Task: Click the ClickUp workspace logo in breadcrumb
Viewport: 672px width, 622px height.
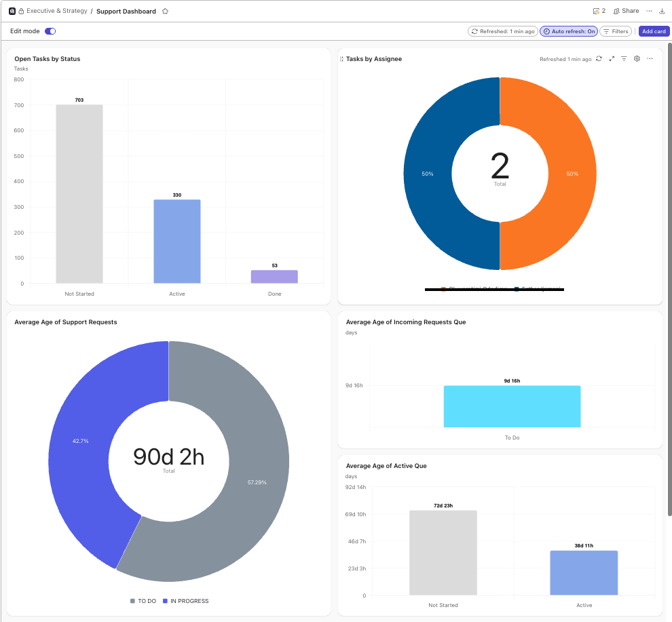Action: tap(12, 10)
